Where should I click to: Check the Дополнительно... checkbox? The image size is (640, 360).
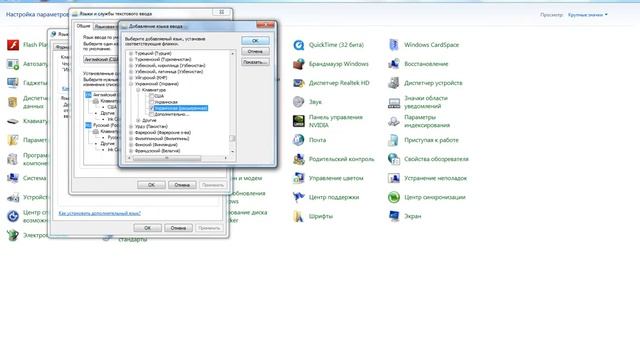pyautogui.click(x=151, y=114)
